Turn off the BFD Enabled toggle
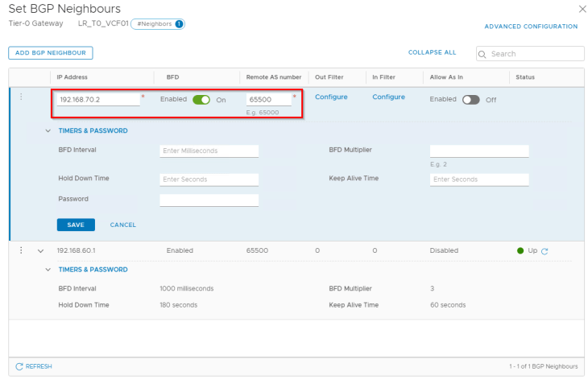588x380 pixels. tap(201, 100)
